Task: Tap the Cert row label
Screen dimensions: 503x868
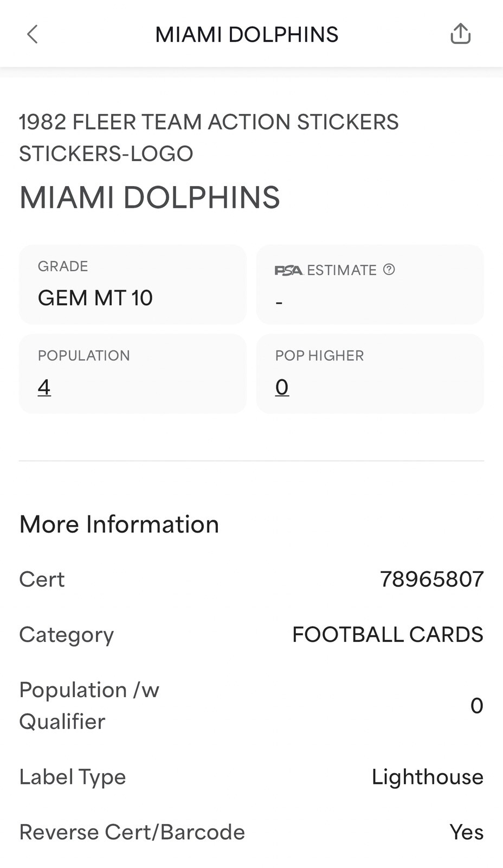Action: [42, 579]
